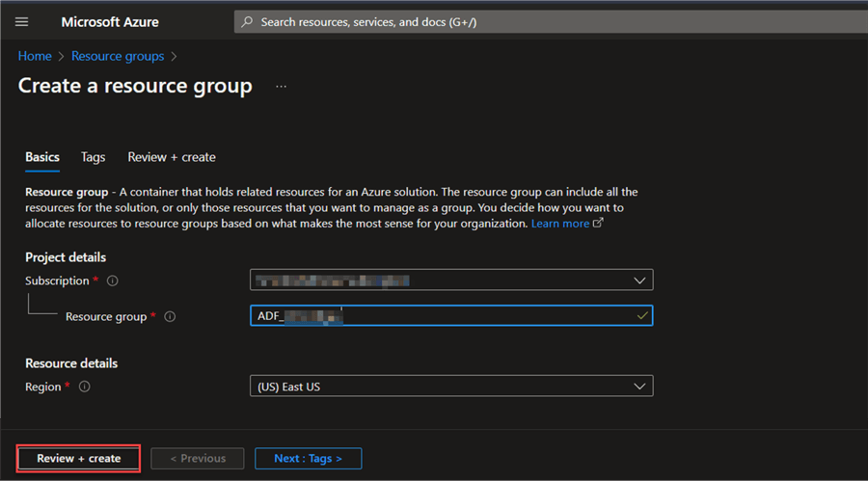Click the green validation checkmark in Resource group field
The width and height of the screenshot is (868, 481).
point(641,315)
